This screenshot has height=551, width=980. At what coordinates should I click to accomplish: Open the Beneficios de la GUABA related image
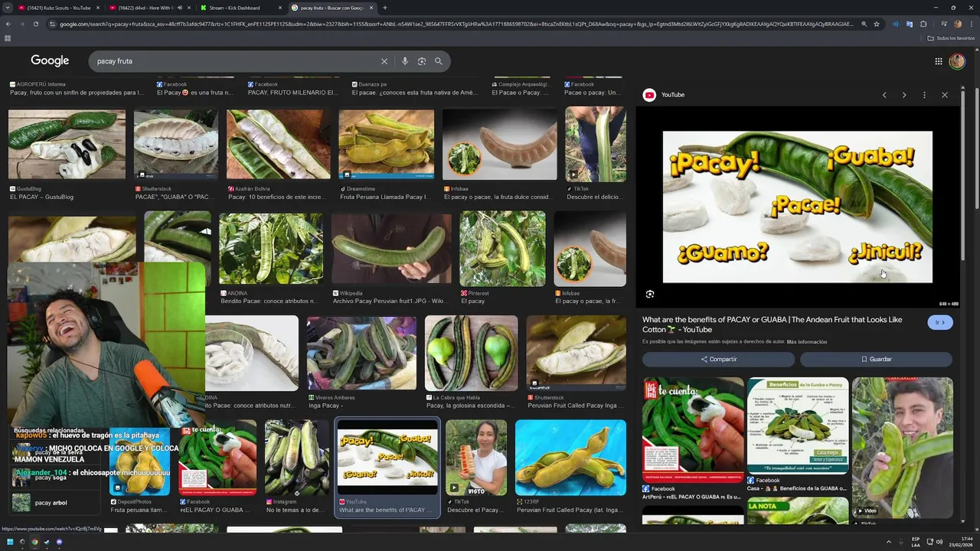click(x=798, y=425)
